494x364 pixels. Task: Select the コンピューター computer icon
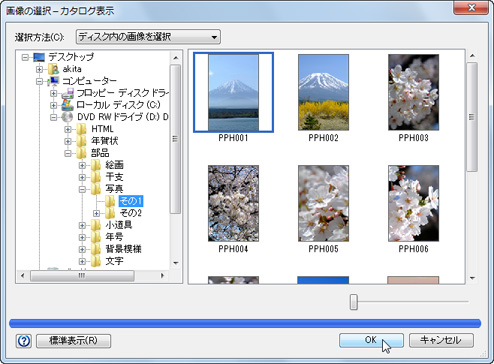pyautogui.click(x=53, y=81)
